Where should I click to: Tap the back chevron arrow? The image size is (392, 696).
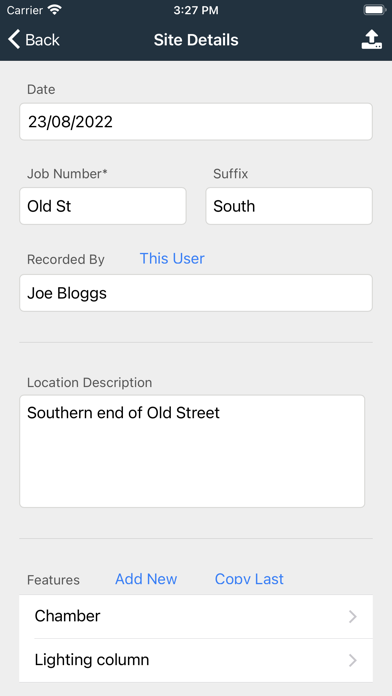(x=14, y=40)
